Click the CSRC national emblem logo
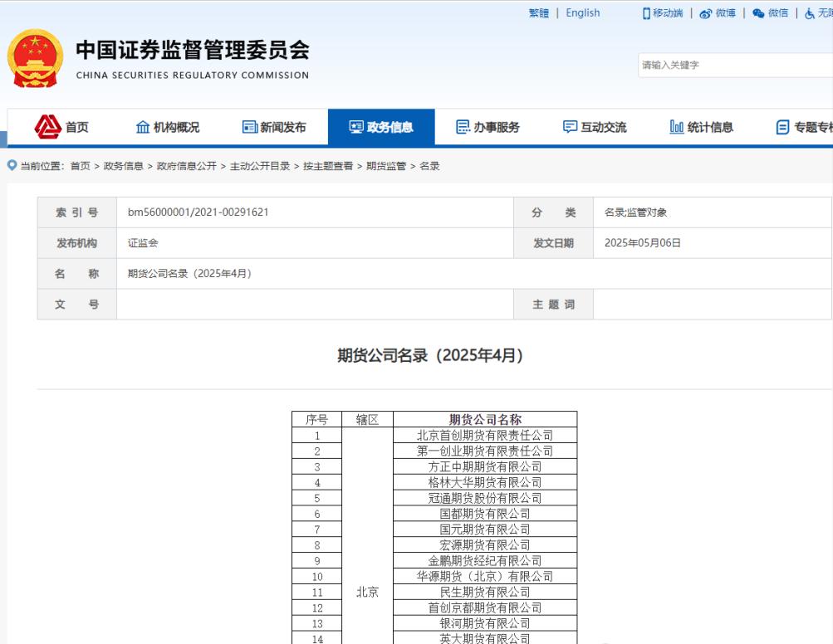 point(33,56)
